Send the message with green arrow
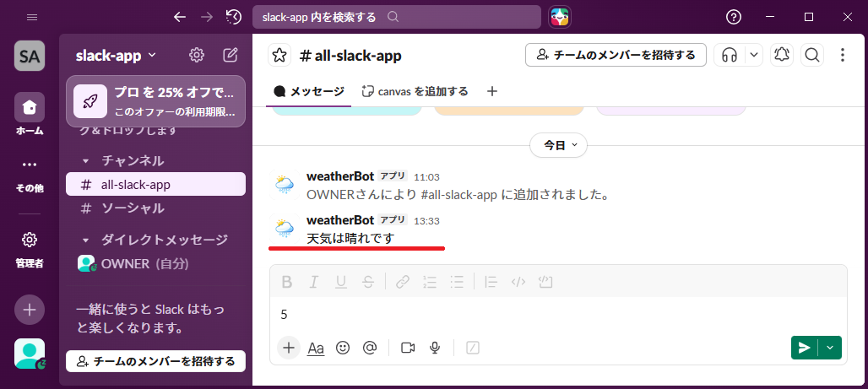 point(805,348)
